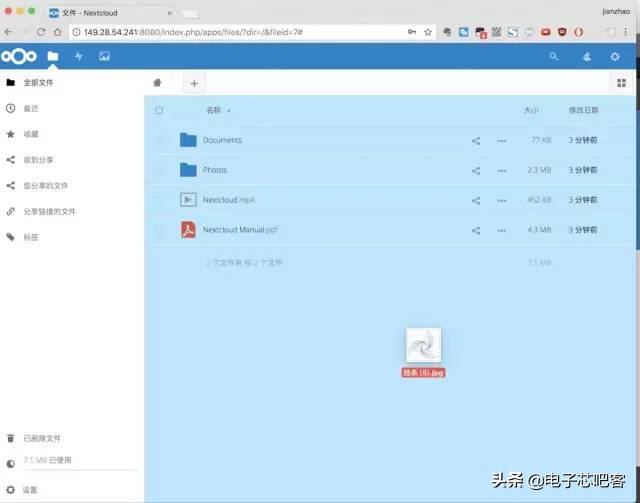Image resolution: width=640 pixels, height=503 pixels.
Task: Open the Gallery picture icon
Action: 104,56
